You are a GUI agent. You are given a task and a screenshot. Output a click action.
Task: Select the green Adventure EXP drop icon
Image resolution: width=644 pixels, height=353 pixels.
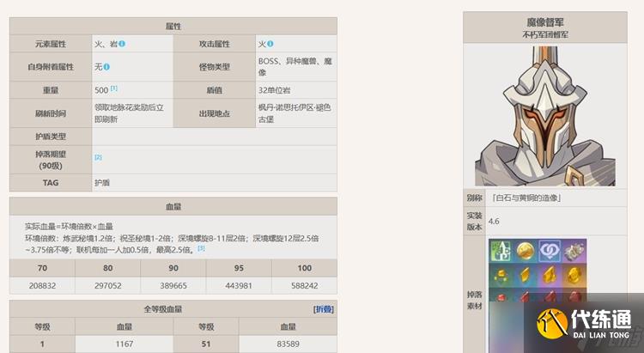[x=501, y=251]
